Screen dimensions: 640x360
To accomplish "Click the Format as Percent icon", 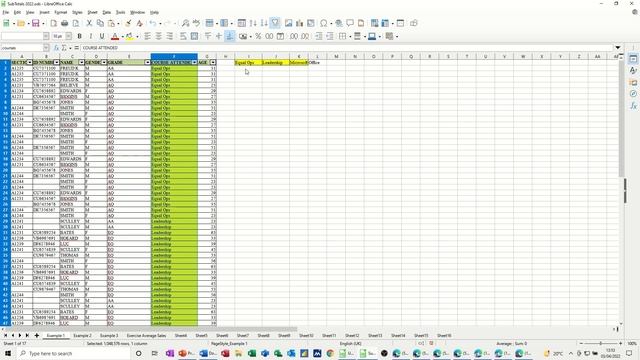I will 258,36.
